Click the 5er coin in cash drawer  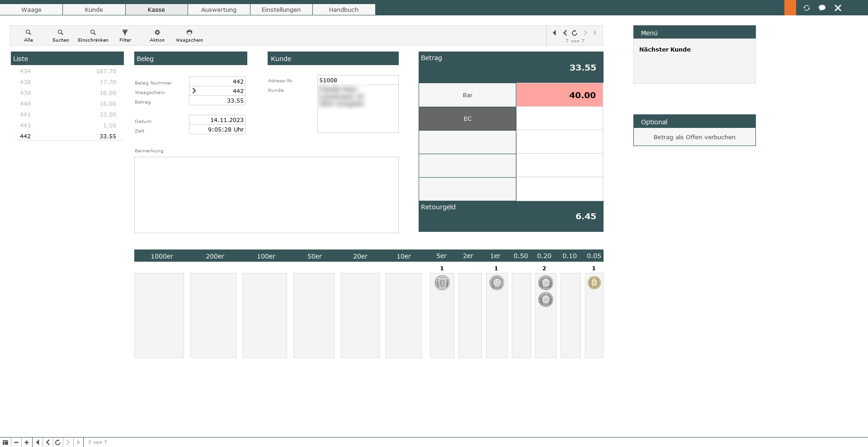pyautogui.click(x=442, y=283)
